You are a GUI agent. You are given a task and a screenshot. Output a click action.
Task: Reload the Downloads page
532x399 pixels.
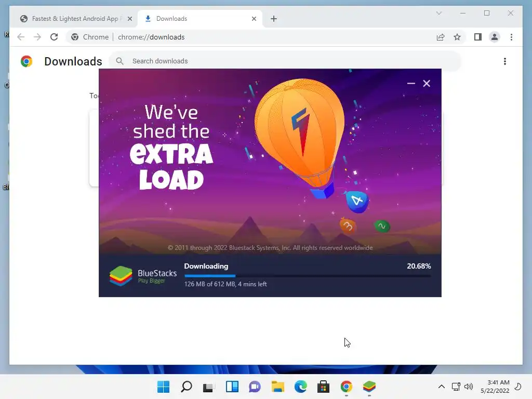(x=54, y=37)
